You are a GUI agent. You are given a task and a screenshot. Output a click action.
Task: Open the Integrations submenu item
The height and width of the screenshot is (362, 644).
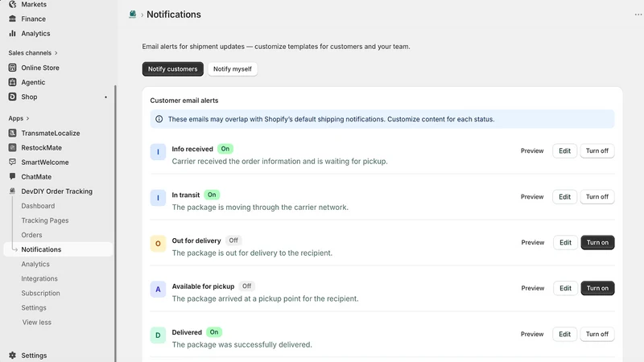tap(39, 278)
